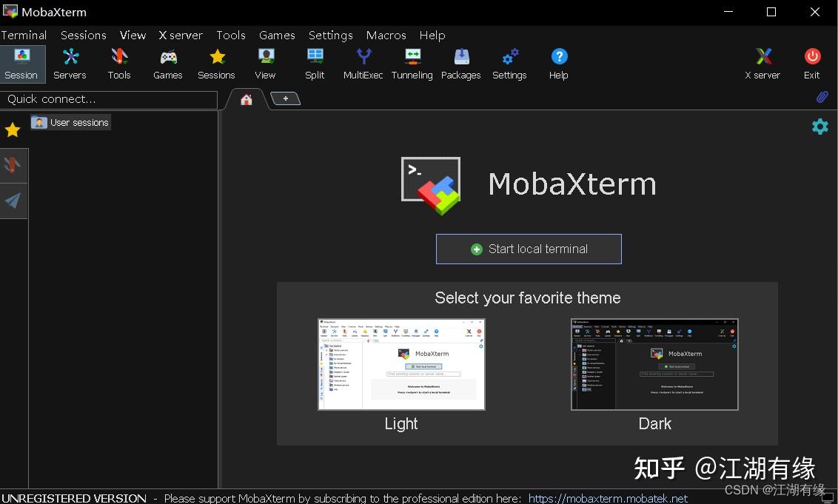Toggle the favorites star above User sessions
This screenshot has width=838, height=504.
point(12,130)
